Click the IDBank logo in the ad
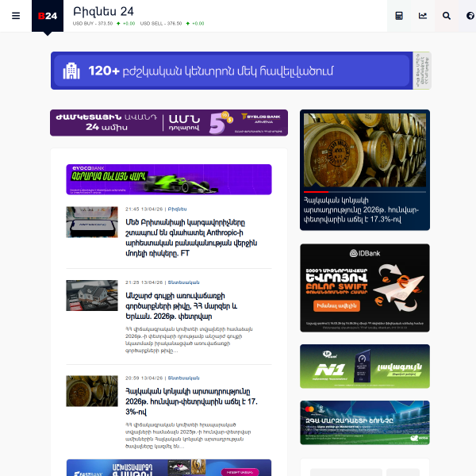This screenshot has height=476, width=476. (365, 253)
